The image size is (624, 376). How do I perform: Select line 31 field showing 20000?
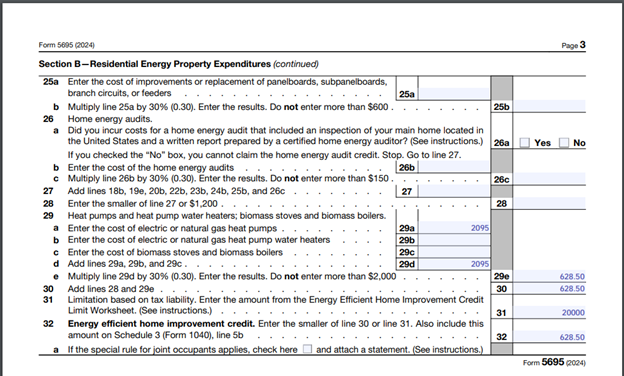click(x=550, y=312)
